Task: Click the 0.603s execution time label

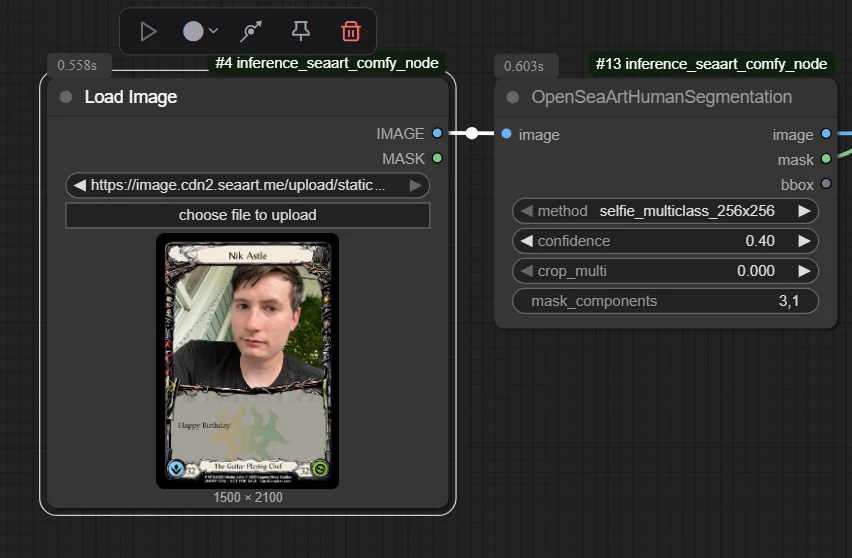Action: click(x=524, y=66)
